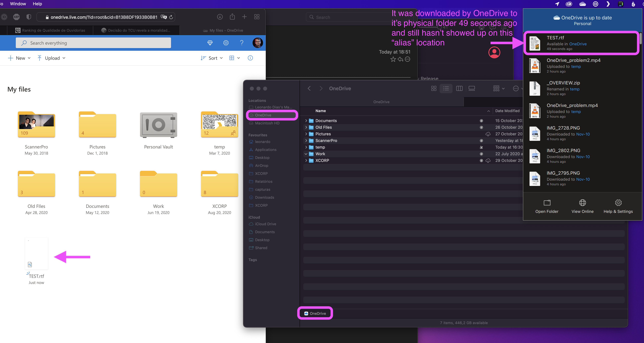Viewport: 644px width, 343px height.
Task: Expand the Documents folder in Finder
Action: click(x=306, y=121)
